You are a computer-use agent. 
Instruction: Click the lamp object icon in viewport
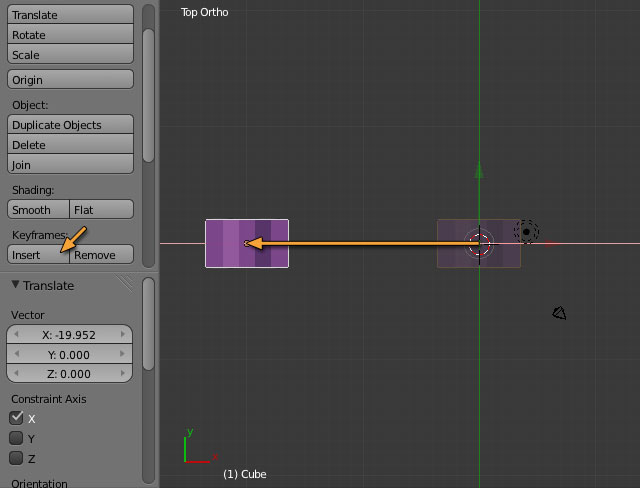[526, 232]
